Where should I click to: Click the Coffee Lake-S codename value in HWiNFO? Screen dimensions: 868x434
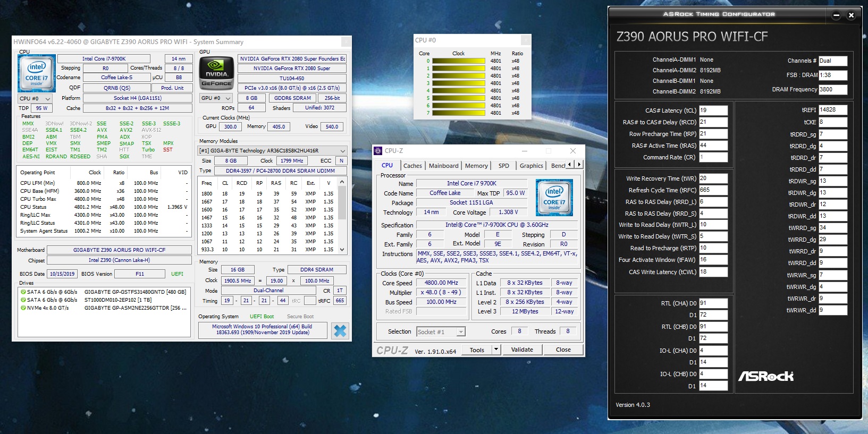pyautogui.click(x=117, y=78)
